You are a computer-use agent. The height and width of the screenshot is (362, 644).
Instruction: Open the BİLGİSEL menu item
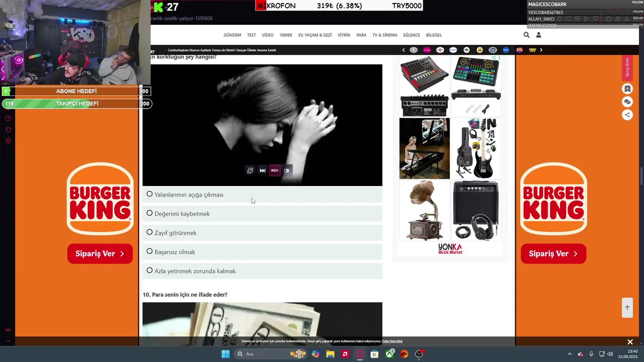click(434, 35)
